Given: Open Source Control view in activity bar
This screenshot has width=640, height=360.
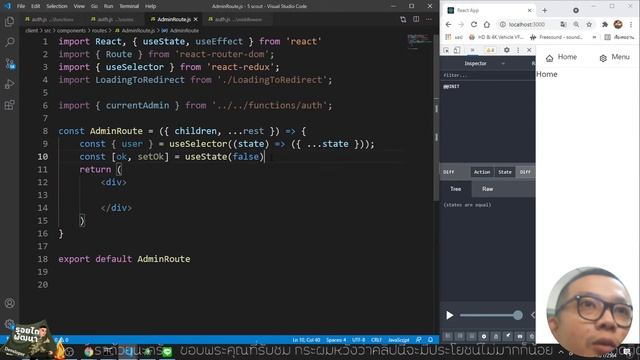Looking at the screenshot, I should pos(9,63).
